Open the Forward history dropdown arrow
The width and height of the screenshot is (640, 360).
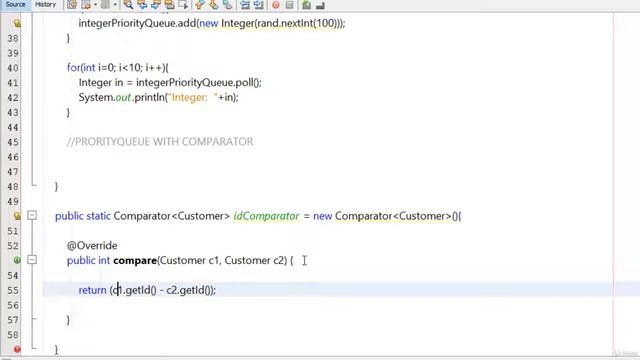115,5
